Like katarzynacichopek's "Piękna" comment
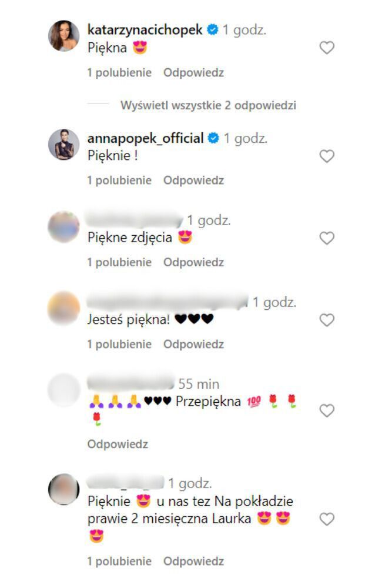Viewport: 382px width, 588px height. coord(327,48)
